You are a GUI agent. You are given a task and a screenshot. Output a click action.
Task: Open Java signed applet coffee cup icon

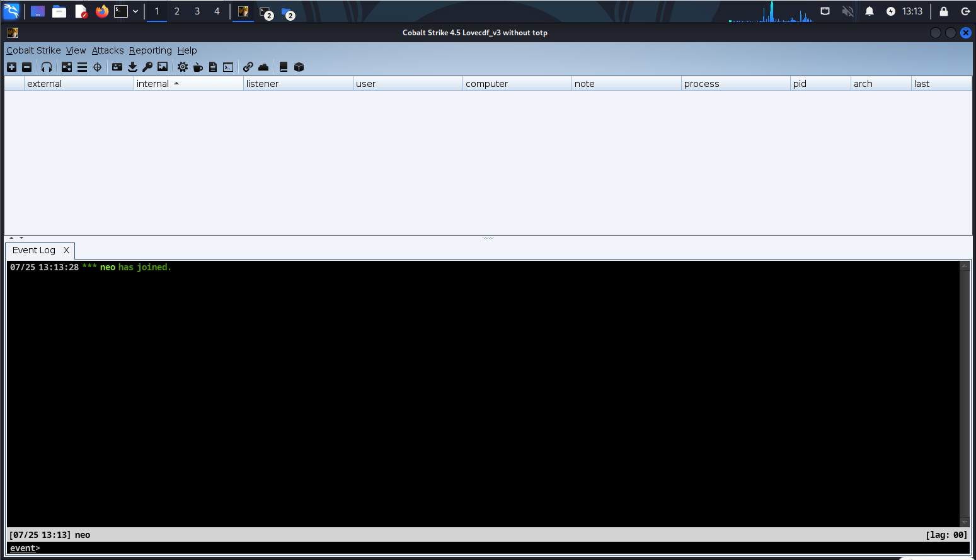[x=198, y=67]
